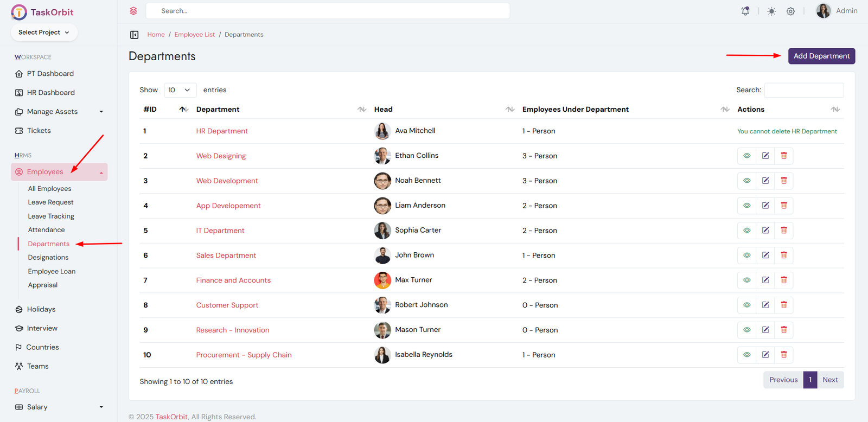Focus the top Search field
This screenshot has height=422, width=868.
pyautogui.click(x=328, y=11)
